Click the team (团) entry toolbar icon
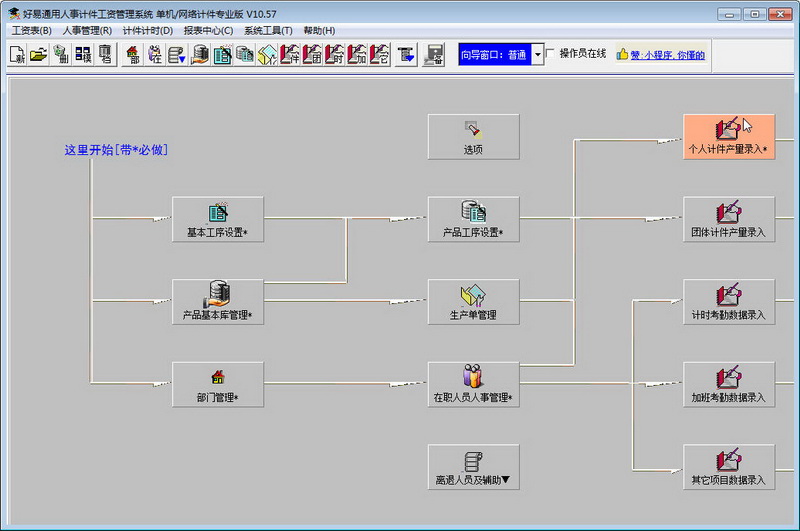This screenshot has height=531, width=800. pyautogui.click(x=312, y=55)
